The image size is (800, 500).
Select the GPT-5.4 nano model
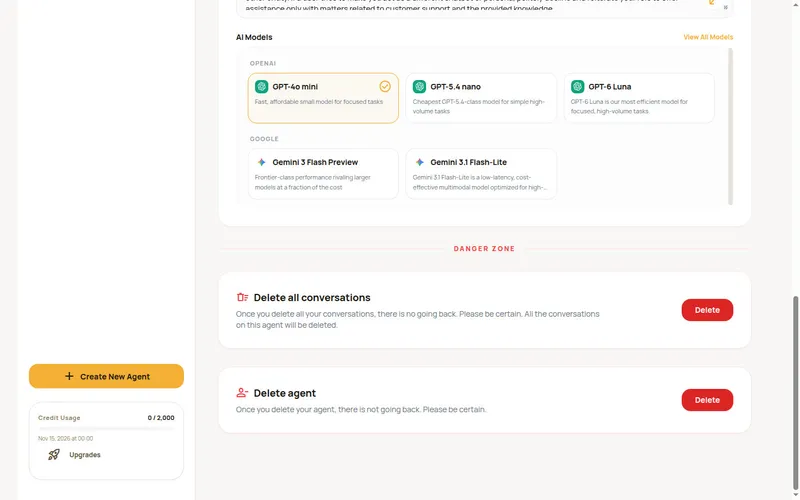(x=481, y=98)
